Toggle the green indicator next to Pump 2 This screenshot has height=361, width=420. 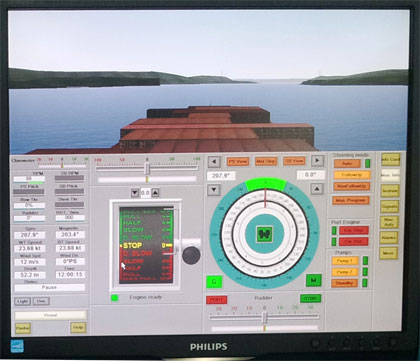[365, 272]
